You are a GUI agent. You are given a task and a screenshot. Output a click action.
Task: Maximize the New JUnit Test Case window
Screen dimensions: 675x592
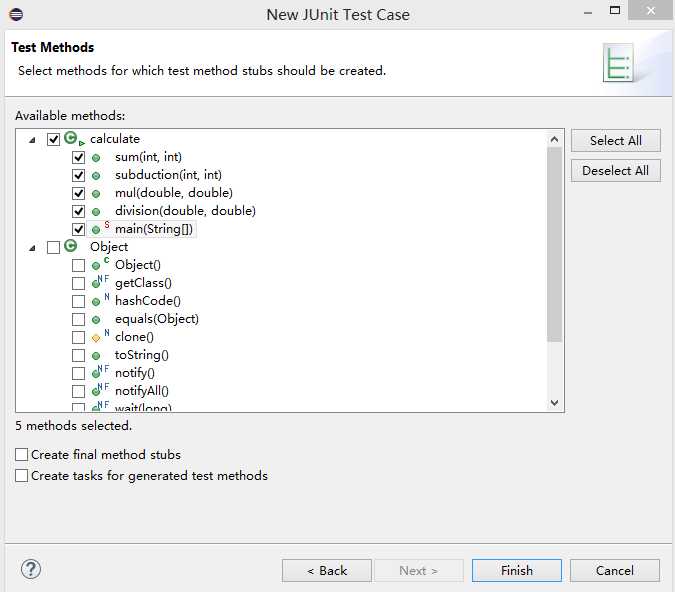point(615,10)
